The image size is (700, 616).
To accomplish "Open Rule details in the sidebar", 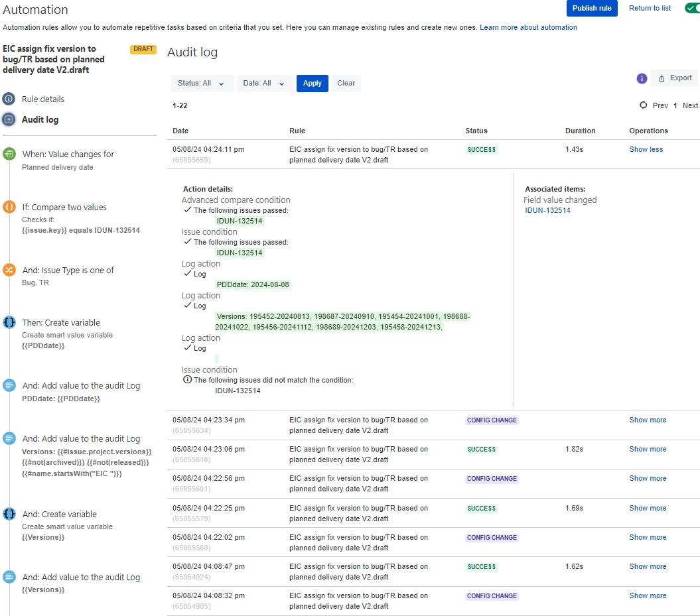I will click(43, 99).
